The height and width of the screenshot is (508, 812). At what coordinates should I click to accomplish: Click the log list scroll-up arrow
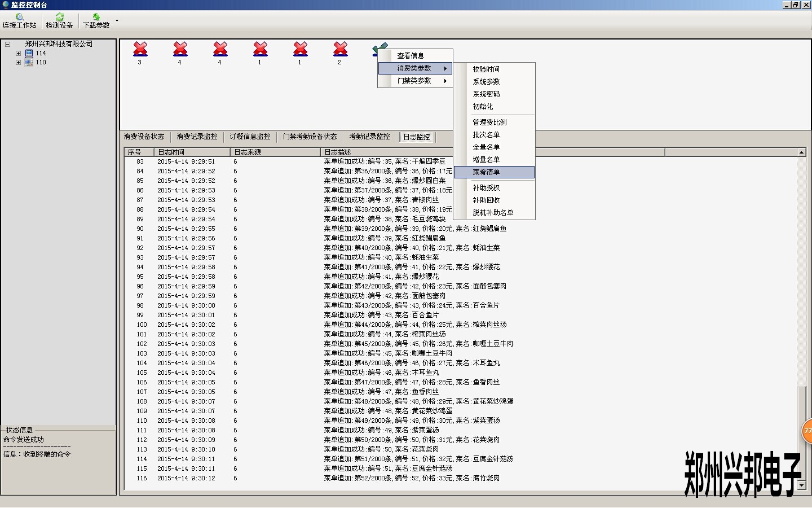(x=801, y=152)
